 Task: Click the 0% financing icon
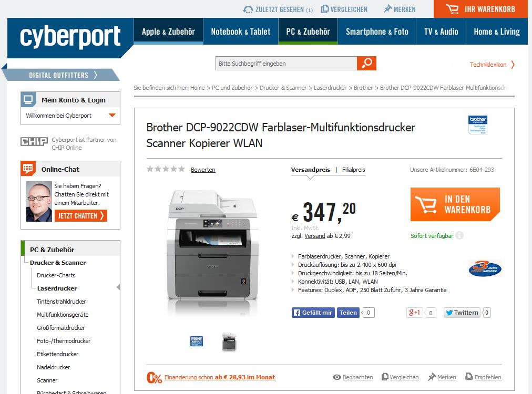(154, 377)
